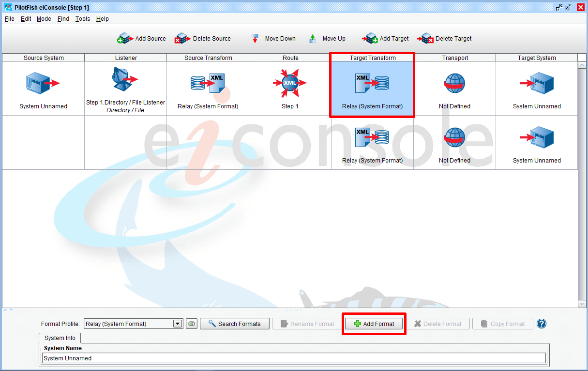
Task: Select the Source System server icon
Action: click(x=43, y=83)
